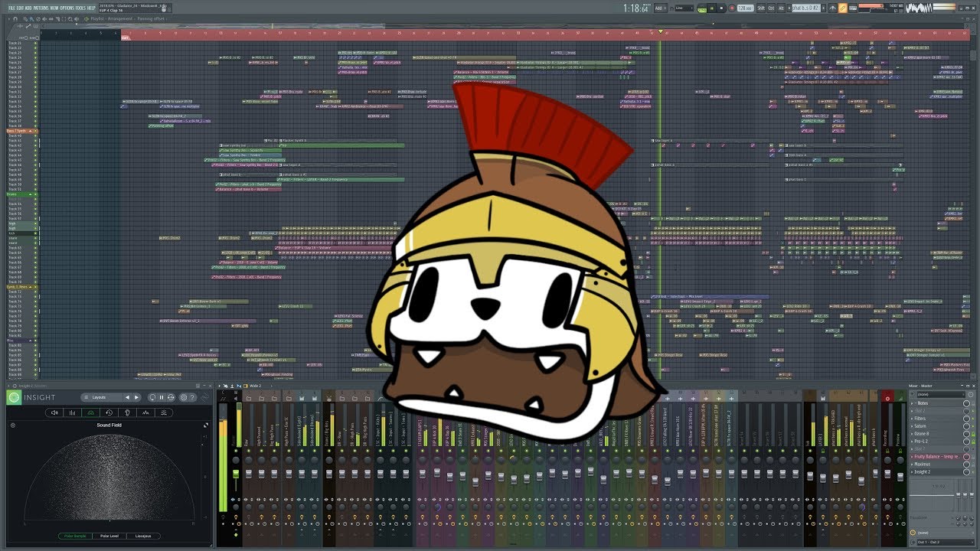Screen dimensions: 980x551
Task: Toggle playlist magnet snap icon
Action: pyautogui.click(x=15, y=19)
